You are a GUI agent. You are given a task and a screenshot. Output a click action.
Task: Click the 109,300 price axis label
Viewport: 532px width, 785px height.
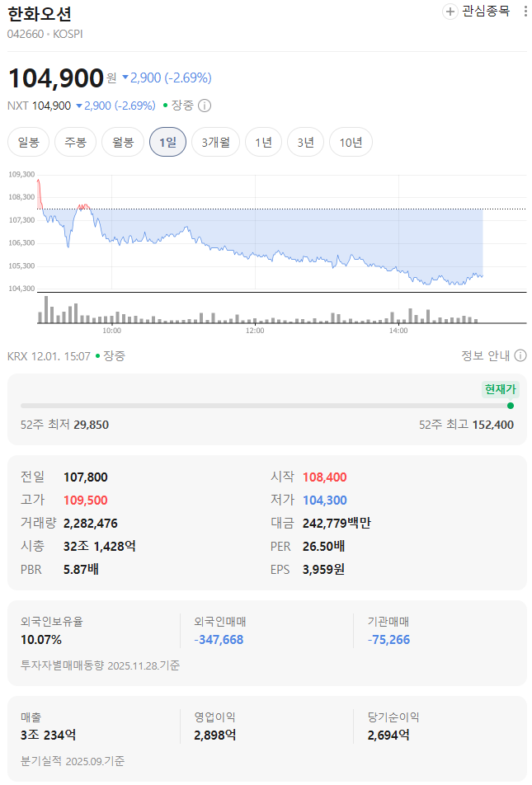pyautogui.click(x=21, y=174)
